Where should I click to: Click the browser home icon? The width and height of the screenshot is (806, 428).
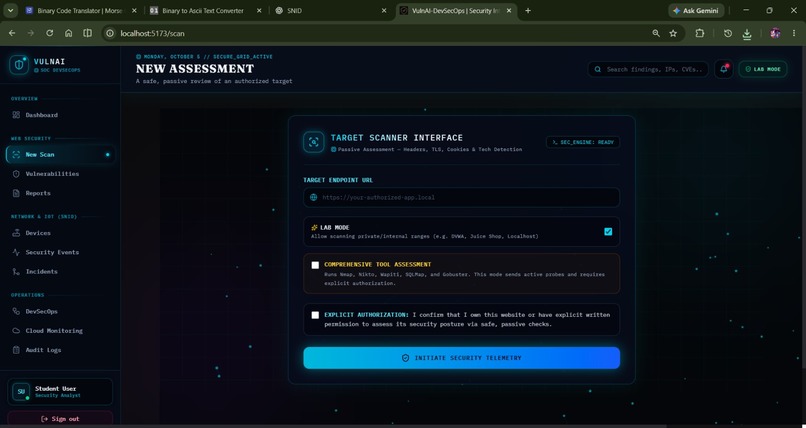click(68, 33)
